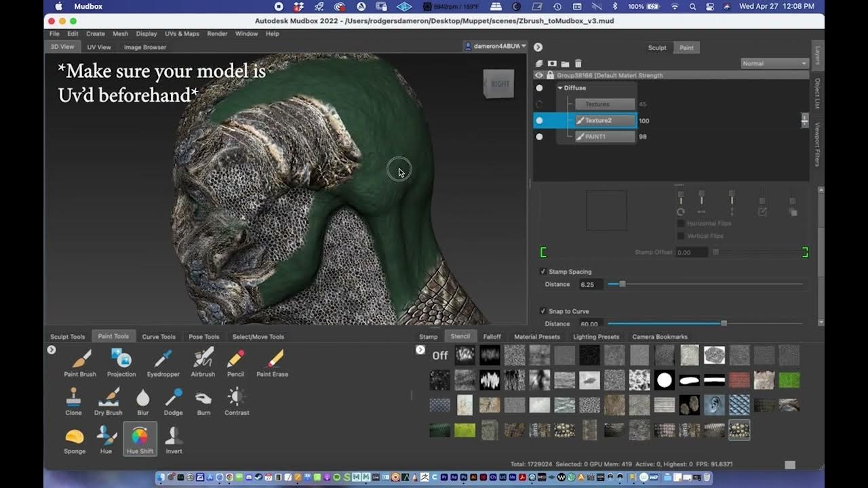The width and height of the screenshot is (868, 488).
Task: Open the Viewport Filters side tab
Action: pos(817,144)
